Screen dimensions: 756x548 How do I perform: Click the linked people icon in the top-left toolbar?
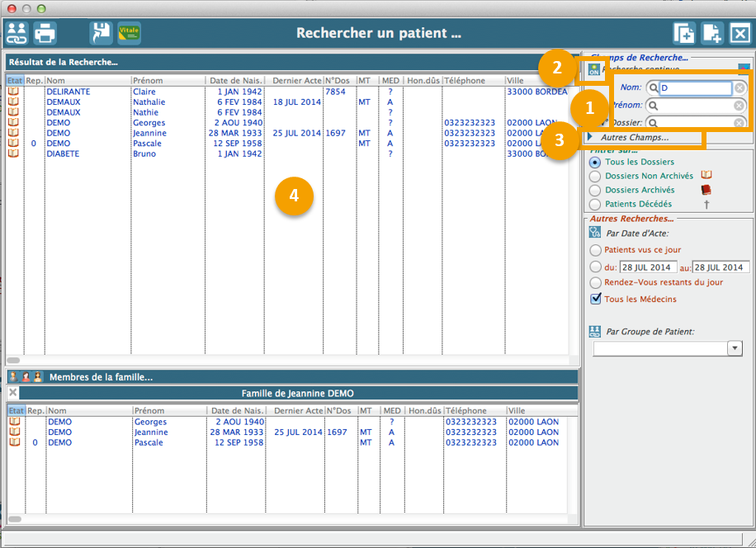point(17,33)
